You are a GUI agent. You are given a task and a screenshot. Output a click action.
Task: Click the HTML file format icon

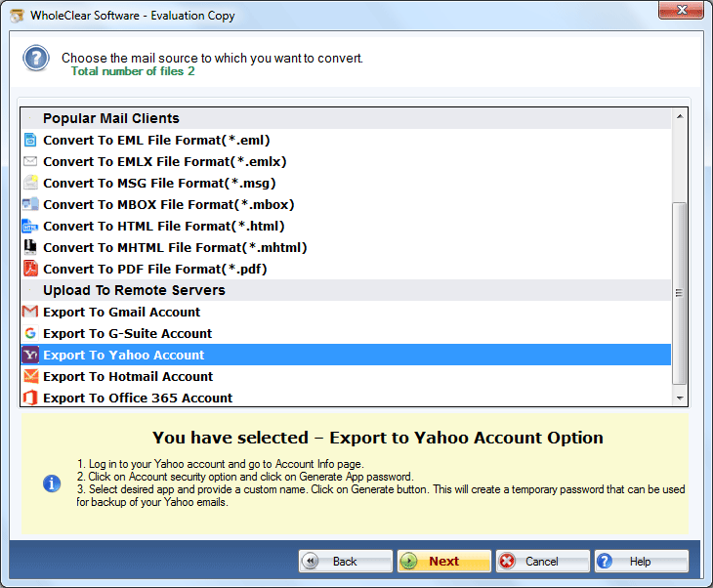30,226
